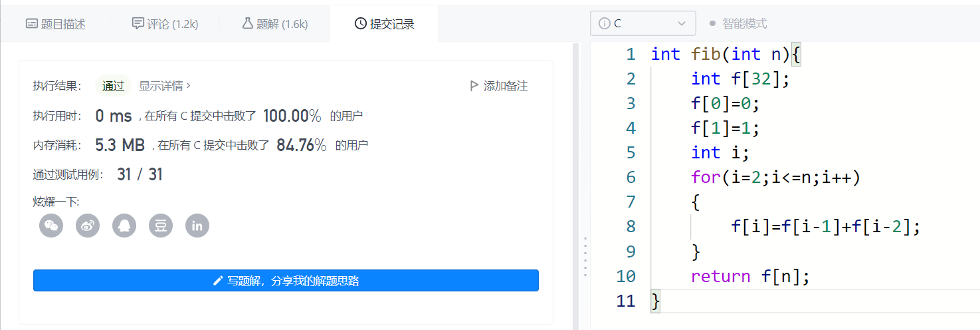Share result via WeChat icon
980x330 pixels.
point(51,226)
